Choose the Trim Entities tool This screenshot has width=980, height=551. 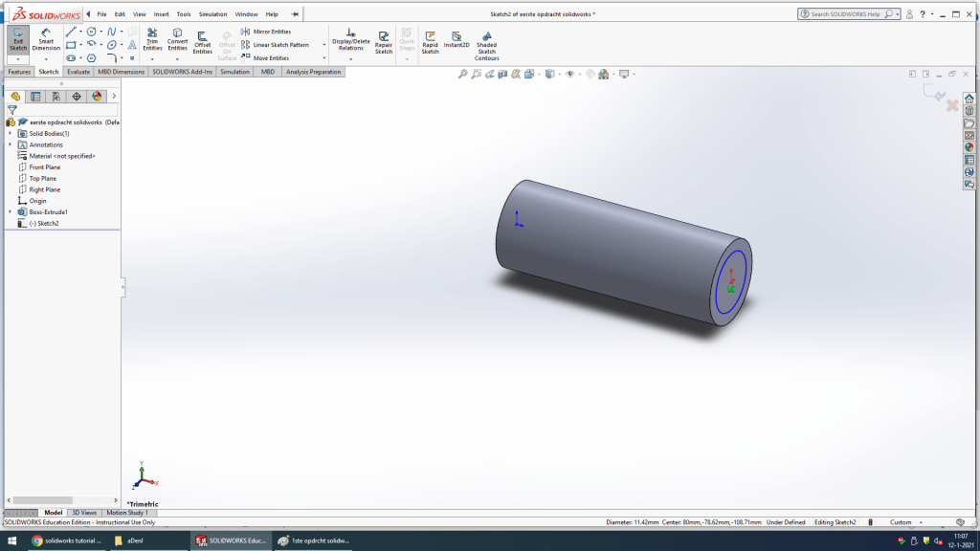(152, 39)
